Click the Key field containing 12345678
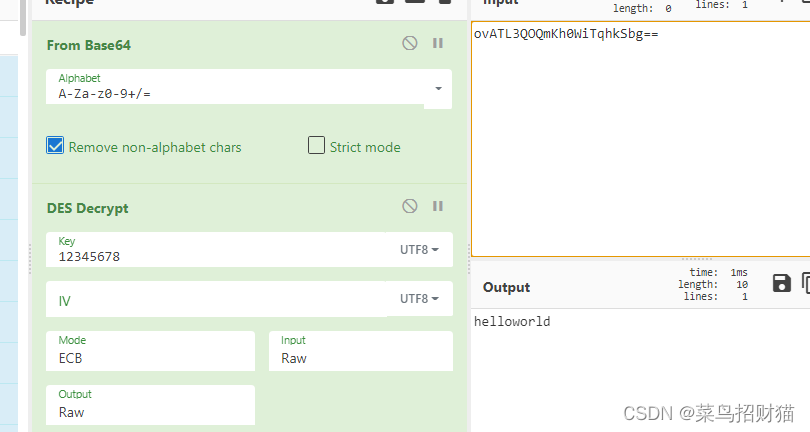This screenshot has height=432, width=810. 216,250
